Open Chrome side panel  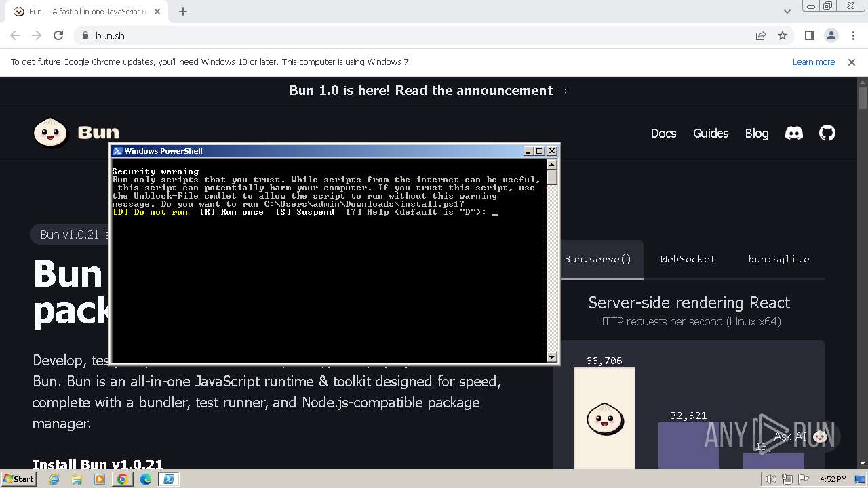click(809, 35)
